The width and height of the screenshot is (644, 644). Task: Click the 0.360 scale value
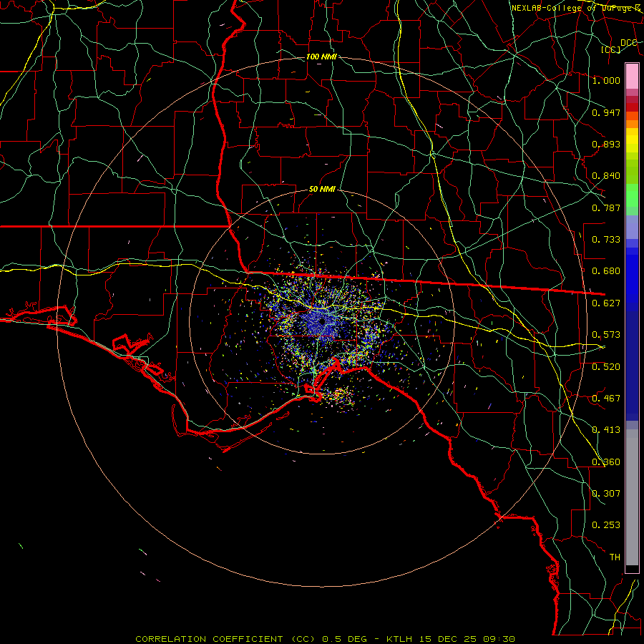click(x=606, y=462)
